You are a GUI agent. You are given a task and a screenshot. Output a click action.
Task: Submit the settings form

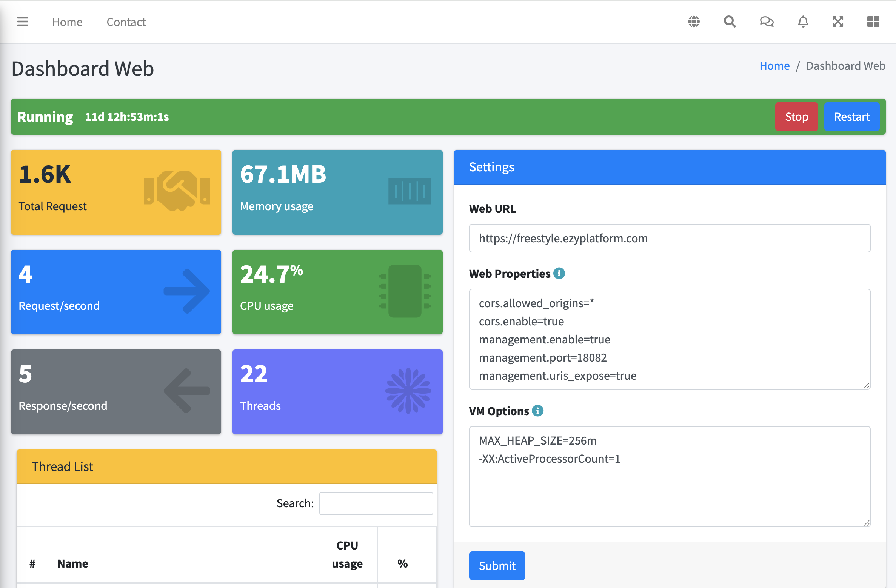[x=497, y=565]
